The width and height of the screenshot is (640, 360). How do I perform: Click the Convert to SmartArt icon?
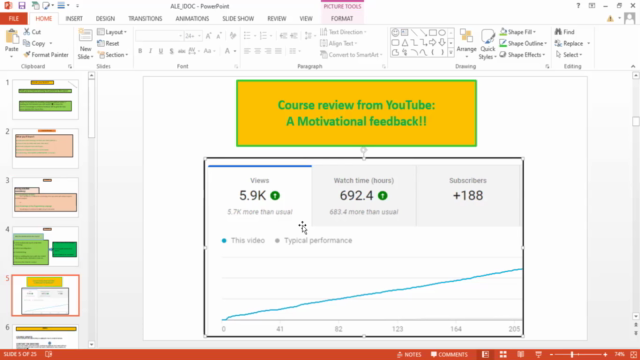click(x=324, y=55)
